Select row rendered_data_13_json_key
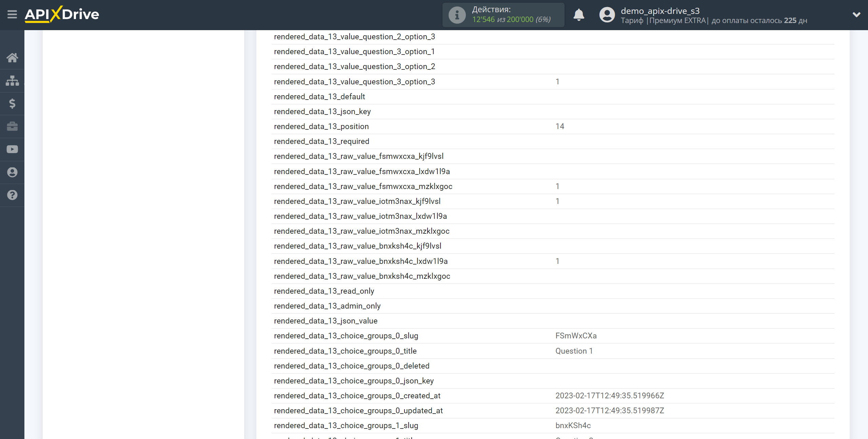868x439 pixels. pyautogui.click(x=553, y=111)
